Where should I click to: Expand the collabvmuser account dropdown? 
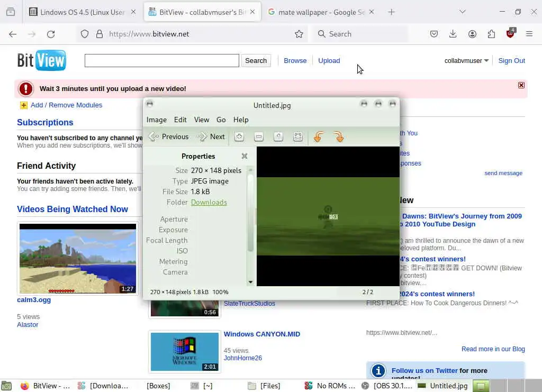point(466,61)
